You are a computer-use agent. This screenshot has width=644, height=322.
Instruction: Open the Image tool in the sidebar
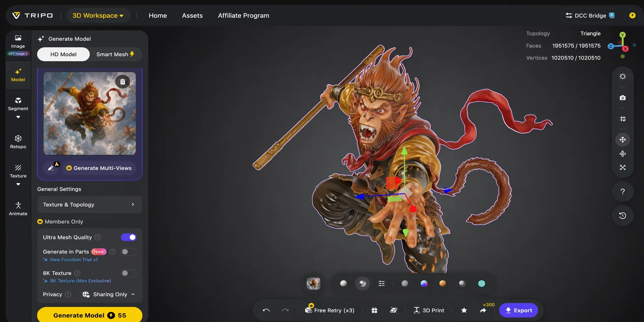(18, 42)
